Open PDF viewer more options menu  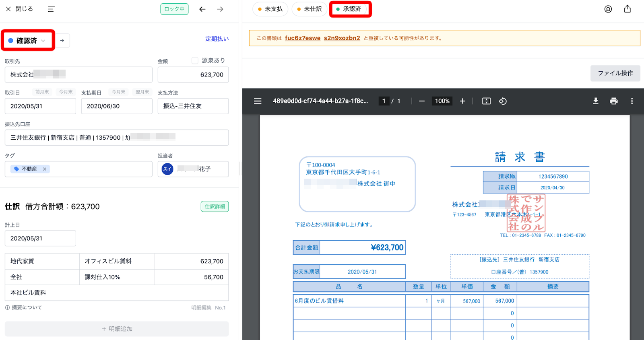(632, 101)
